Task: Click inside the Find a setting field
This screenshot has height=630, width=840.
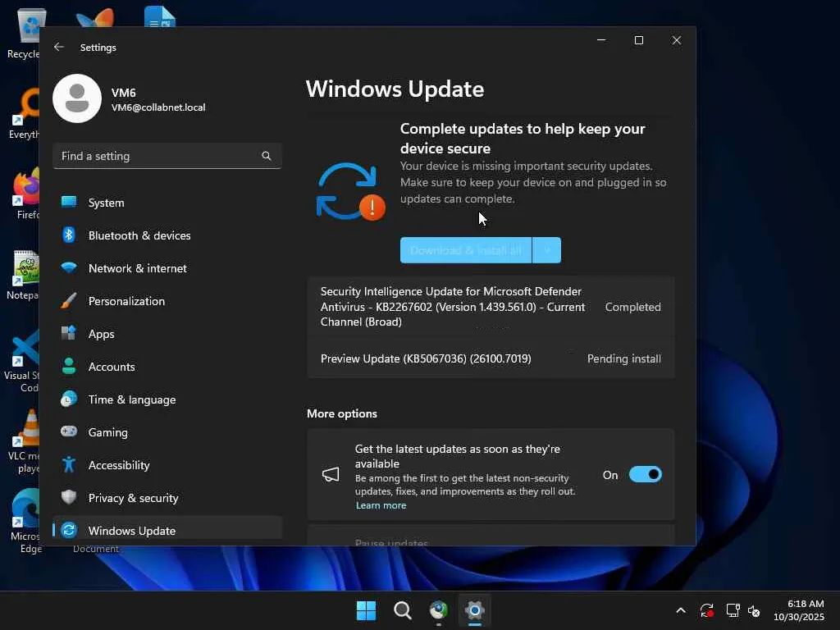Action: click(x=167, y=156)
